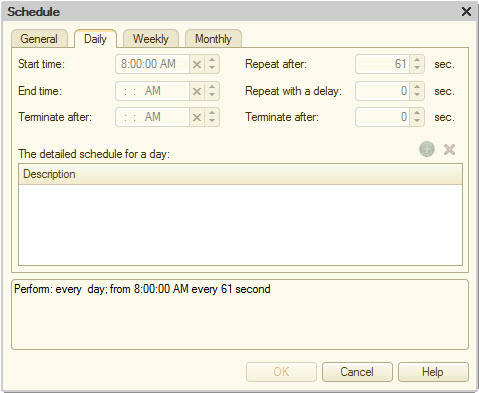
Task: Click the Repeat with a delay field
Action: click(383, 91)
